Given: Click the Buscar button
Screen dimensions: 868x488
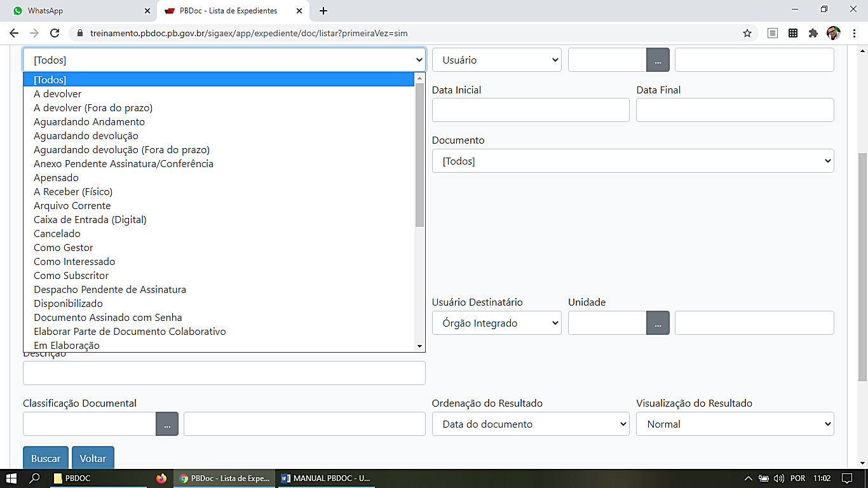Looking at the screenshot, I should pyautogui.click(x=46, y=458).
